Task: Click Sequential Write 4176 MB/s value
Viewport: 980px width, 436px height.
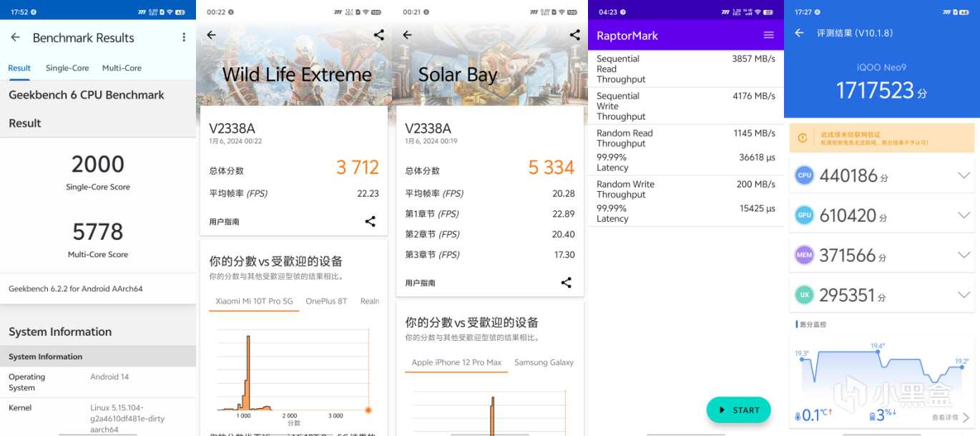Action: click(753, 96)
